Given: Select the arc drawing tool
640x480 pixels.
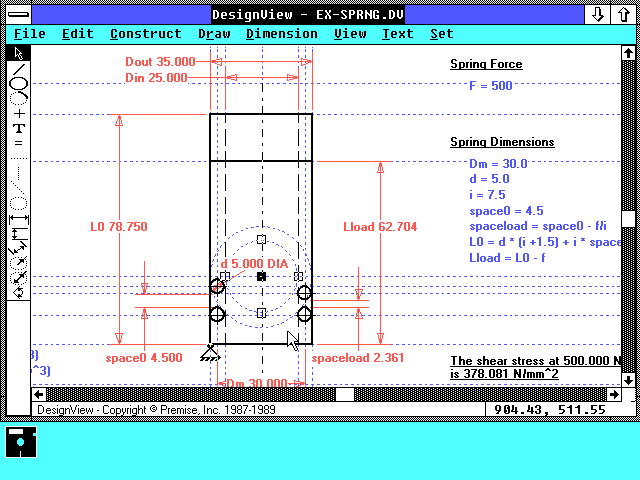Looking at the screenshot, I should click(x=18, y=98).
